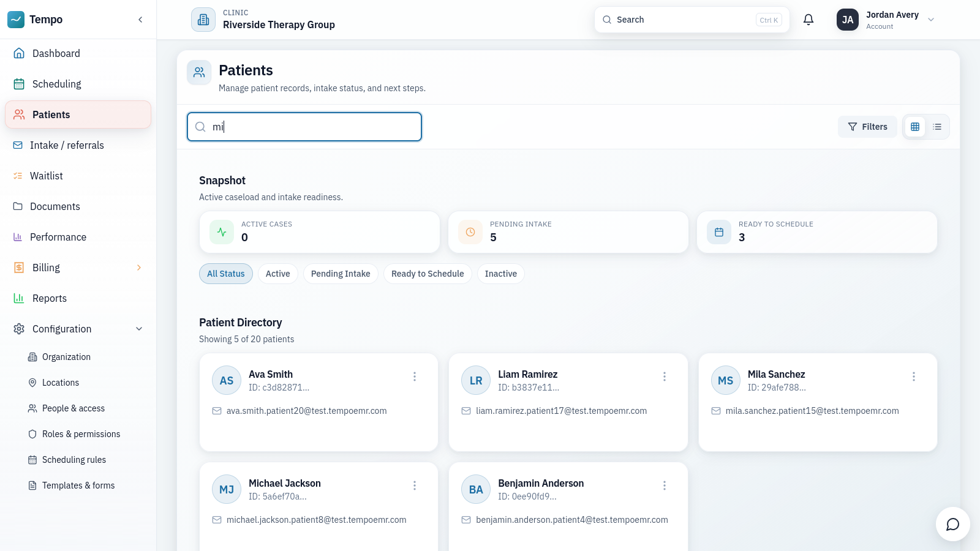This screenshot has width=980, height=551.
Task: Go to Dashboard
Action: [x=78, y=53]
